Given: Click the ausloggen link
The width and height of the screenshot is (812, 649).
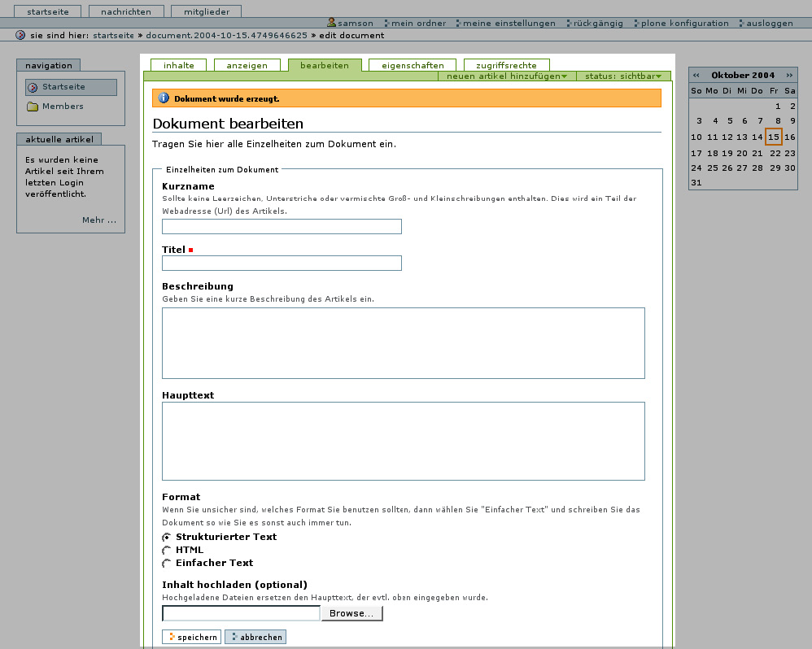Looking at the screenshot, I should [x=768, y=24].
